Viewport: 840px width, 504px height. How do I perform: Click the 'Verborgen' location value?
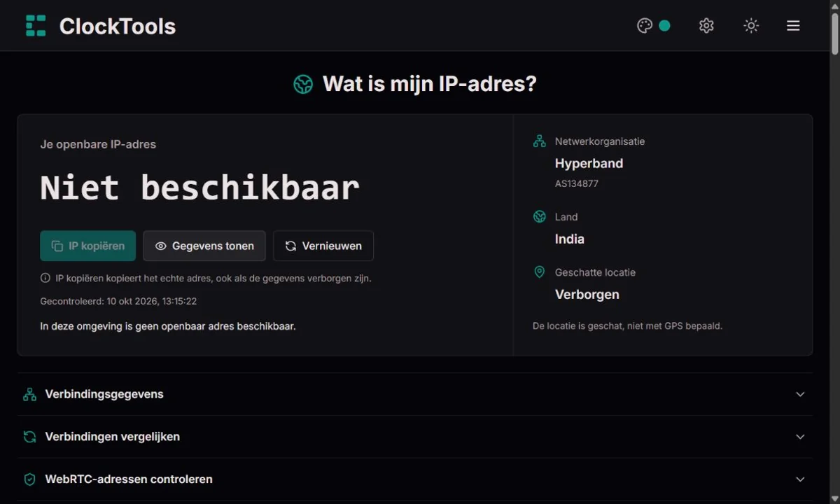587,295
